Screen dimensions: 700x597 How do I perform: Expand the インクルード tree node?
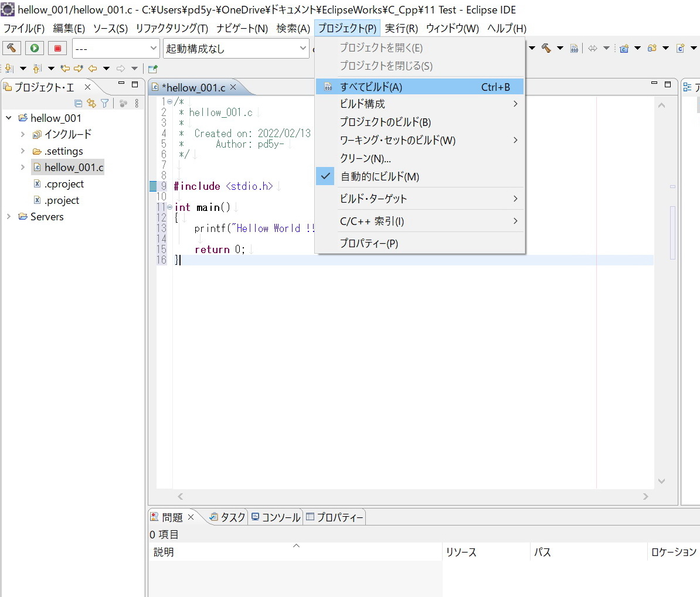(x=23, y=134)
